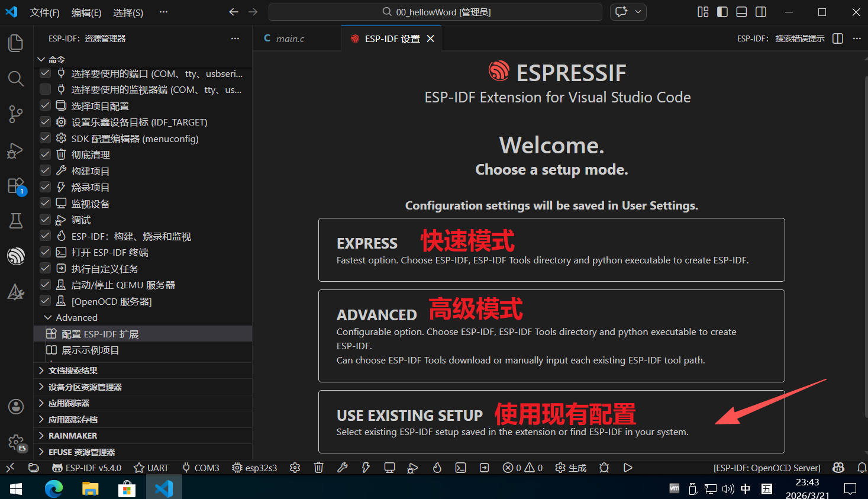Split editor right icon

(x=838, y=38)
